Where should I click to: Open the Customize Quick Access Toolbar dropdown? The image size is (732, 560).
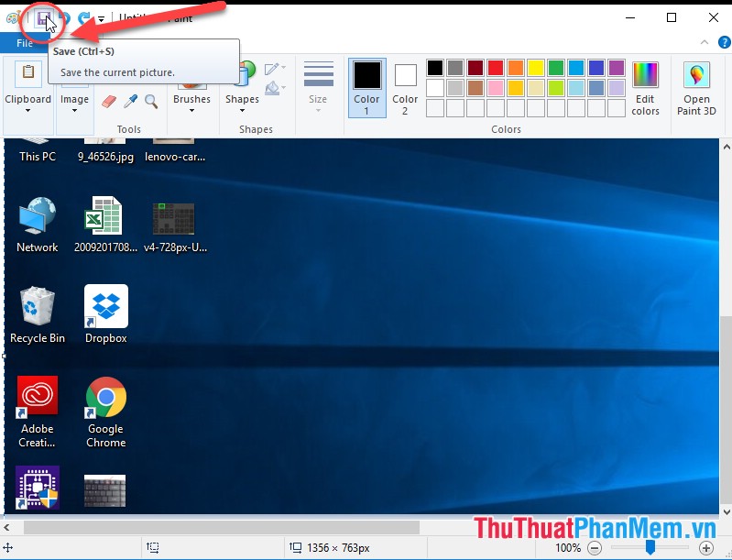tap(101, 19)
